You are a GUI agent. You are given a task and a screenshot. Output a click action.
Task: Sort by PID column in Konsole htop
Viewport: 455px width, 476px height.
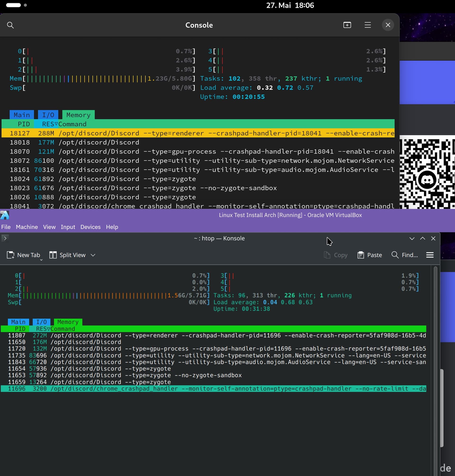pyautogui.click(x=20, y=329)
